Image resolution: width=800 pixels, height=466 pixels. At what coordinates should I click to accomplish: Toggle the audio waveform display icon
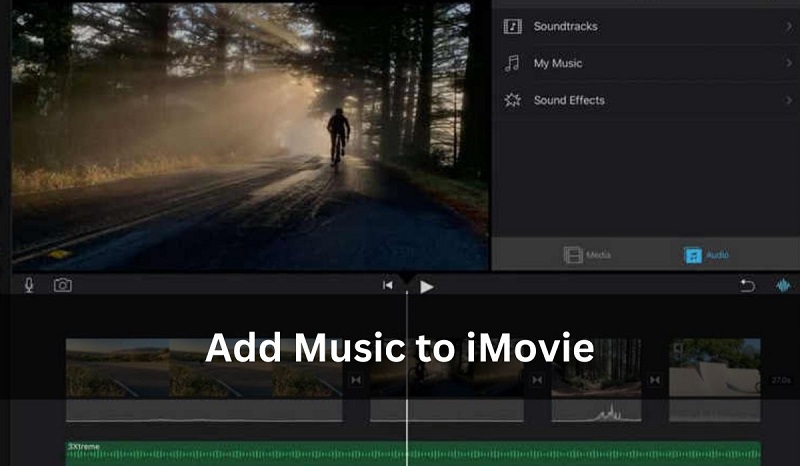pos(784,286)
